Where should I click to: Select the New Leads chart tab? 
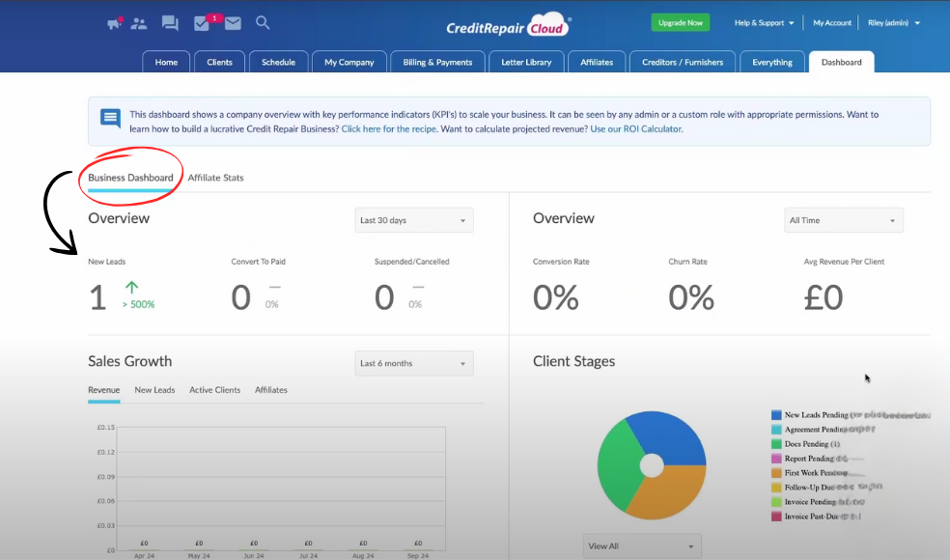[154, 390]
